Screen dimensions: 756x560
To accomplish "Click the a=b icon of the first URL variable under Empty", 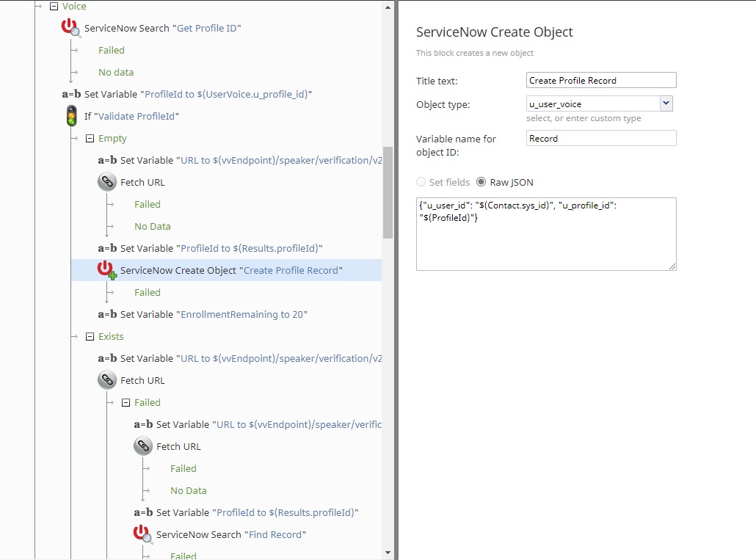I will point(107,160).
